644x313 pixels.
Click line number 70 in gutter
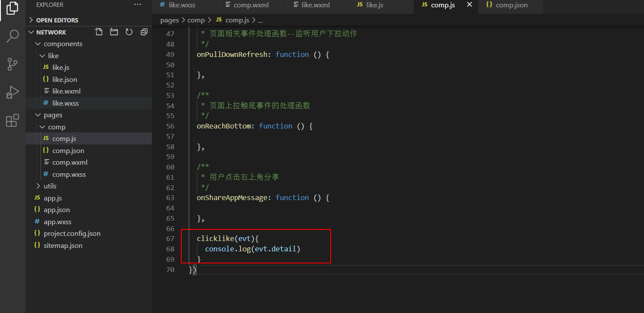point(170,269)
